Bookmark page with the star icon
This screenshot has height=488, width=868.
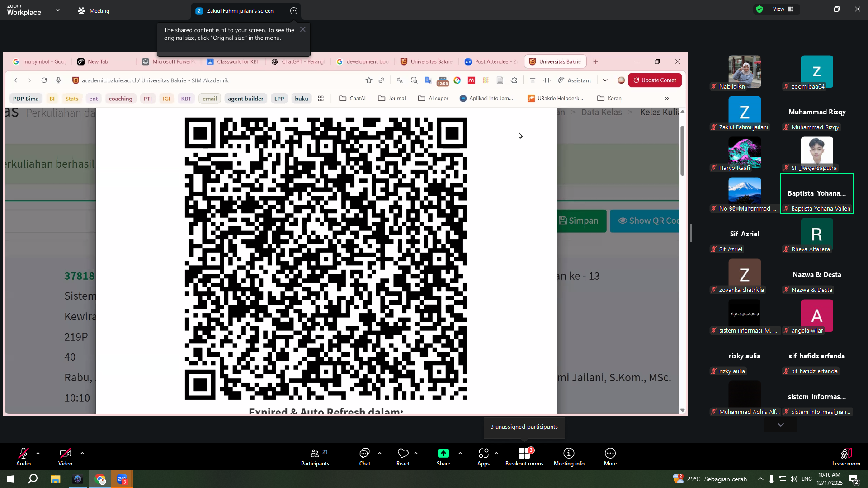point(369,80)
